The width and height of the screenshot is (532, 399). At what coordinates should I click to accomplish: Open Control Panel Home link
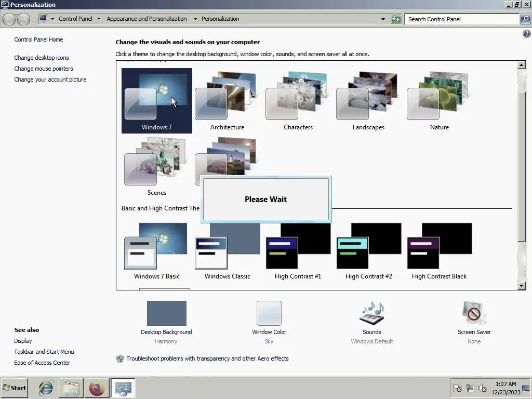click(38, 39)
